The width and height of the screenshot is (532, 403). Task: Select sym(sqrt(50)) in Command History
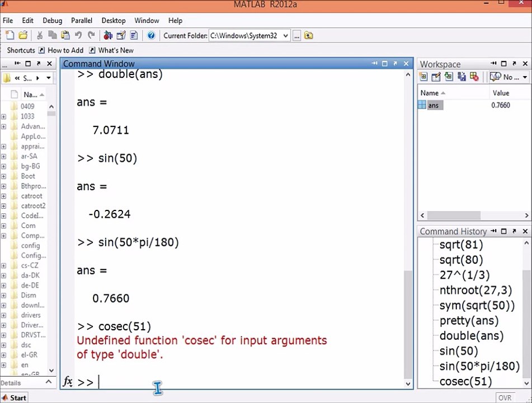click(477, 306)
